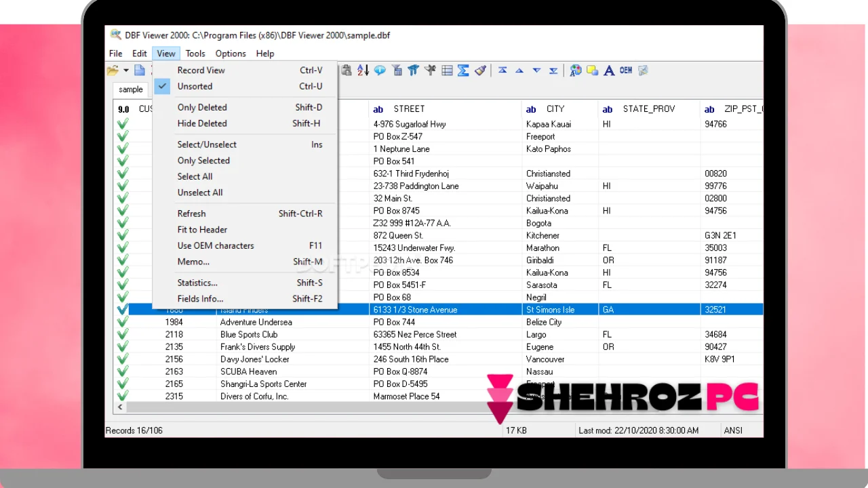The height and width of the screenshot is (488, 868).
Task: Open Fields Info... from View menu
Action: tap(245, 299)
